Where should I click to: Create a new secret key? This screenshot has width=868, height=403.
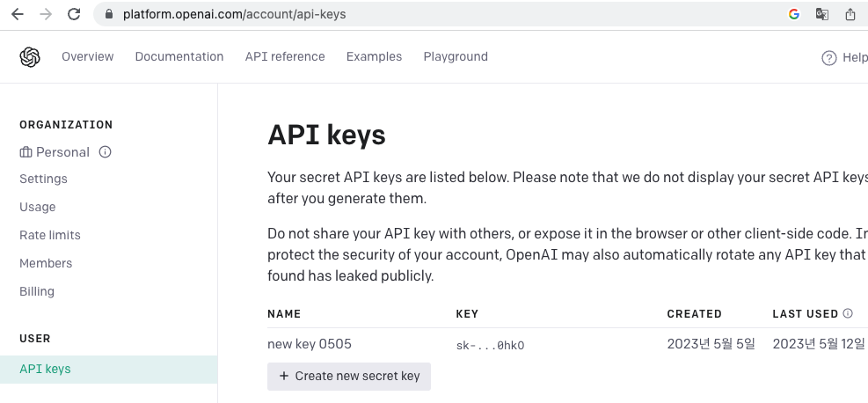click(x=349, y=376)
